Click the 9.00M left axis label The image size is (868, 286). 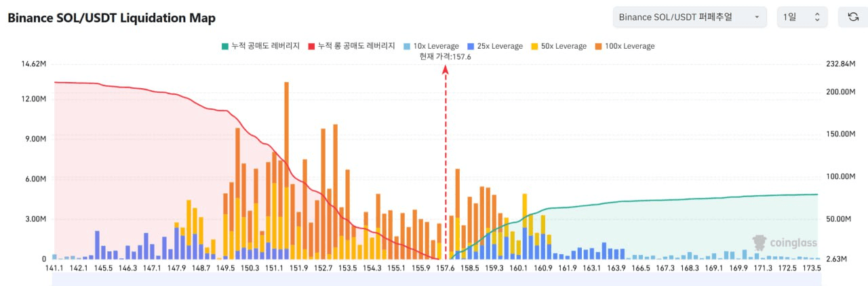pos(35,139)
